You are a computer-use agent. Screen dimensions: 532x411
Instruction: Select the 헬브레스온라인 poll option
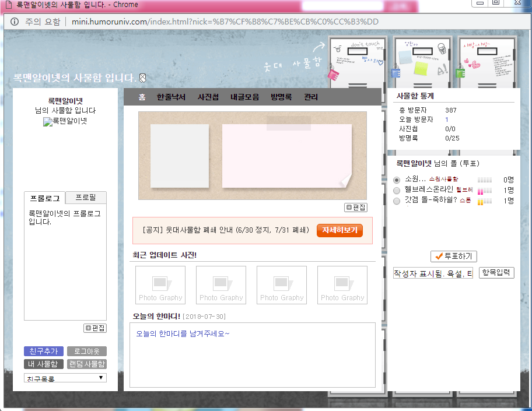[x=396, y=190]
